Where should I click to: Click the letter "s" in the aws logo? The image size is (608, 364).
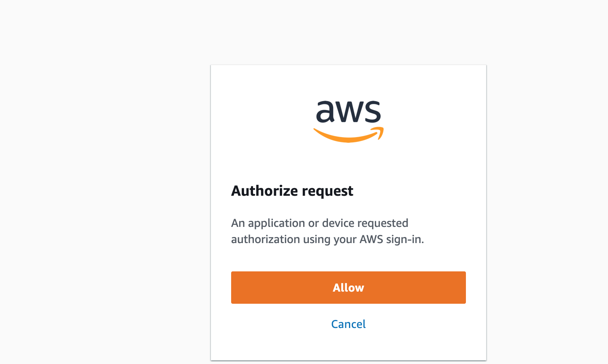coord(372,111)
